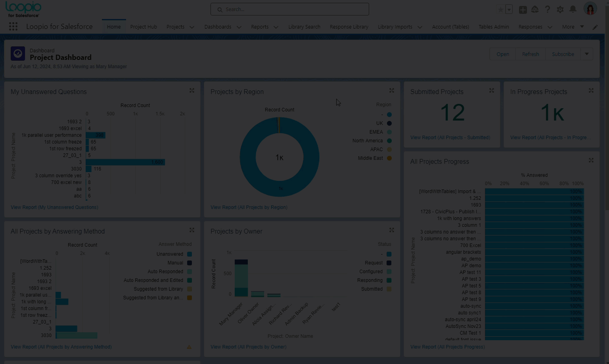Click the Loopio for Salesforce logo
The height and width of the screenshot is (364, 609).
(23, 9)
